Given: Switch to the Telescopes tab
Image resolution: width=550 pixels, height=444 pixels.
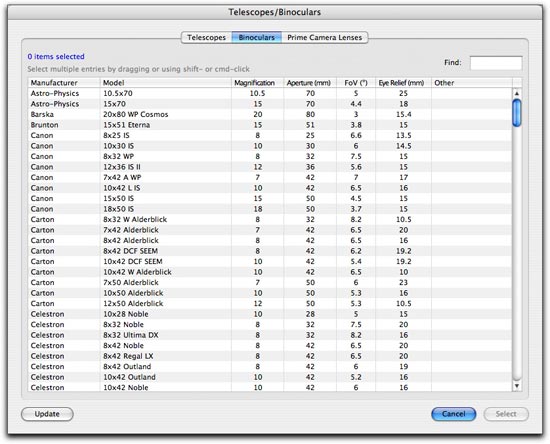Looking at the screenshot, I should [x=206, y=38].
